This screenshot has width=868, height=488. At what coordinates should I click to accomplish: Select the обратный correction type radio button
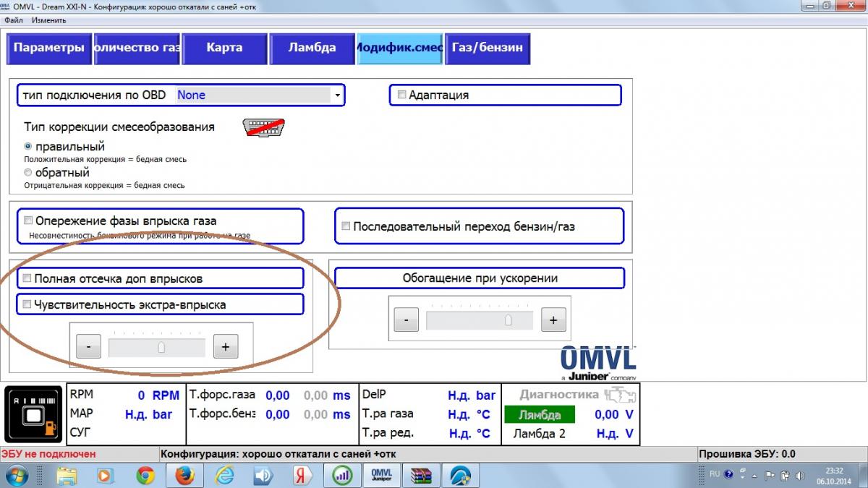coord(28,173)
